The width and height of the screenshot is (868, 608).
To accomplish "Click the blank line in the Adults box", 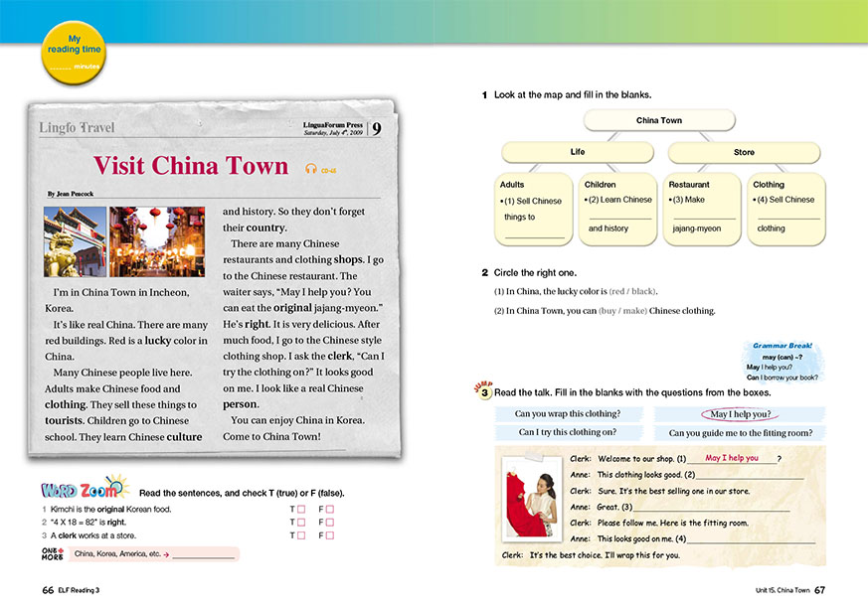I will coord(534,234).
